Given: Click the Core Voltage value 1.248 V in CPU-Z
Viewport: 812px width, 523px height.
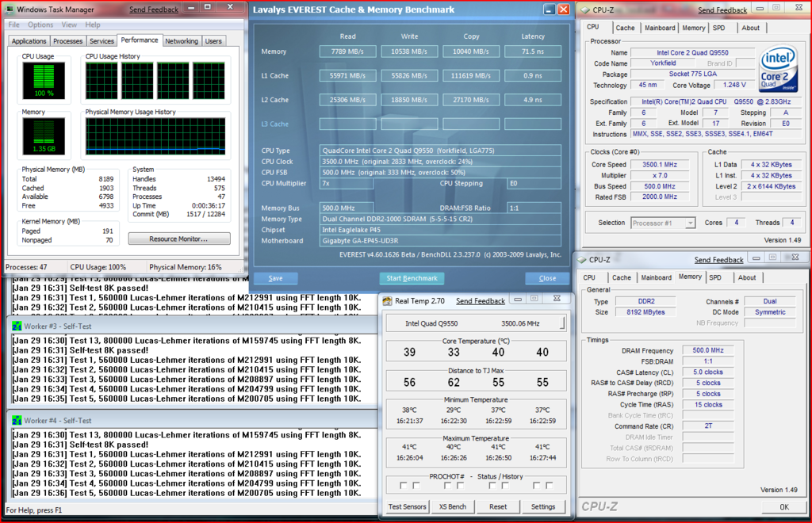Looking at the screenshot, I should (x=734, y=85).
